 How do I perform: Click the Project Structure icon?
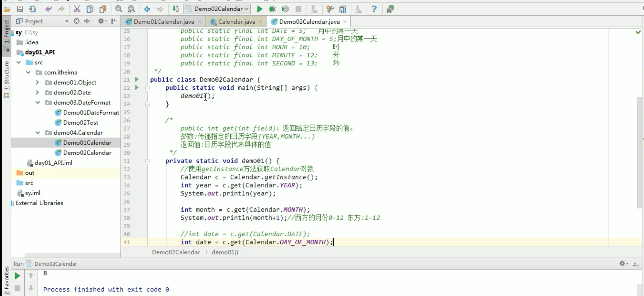click(x=343, y=9)
